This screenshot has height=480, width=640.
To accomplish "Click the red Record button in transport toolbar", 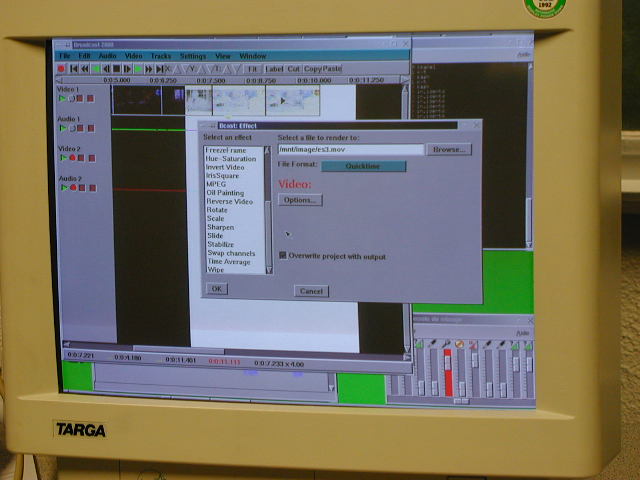I will tap(62, 69).
